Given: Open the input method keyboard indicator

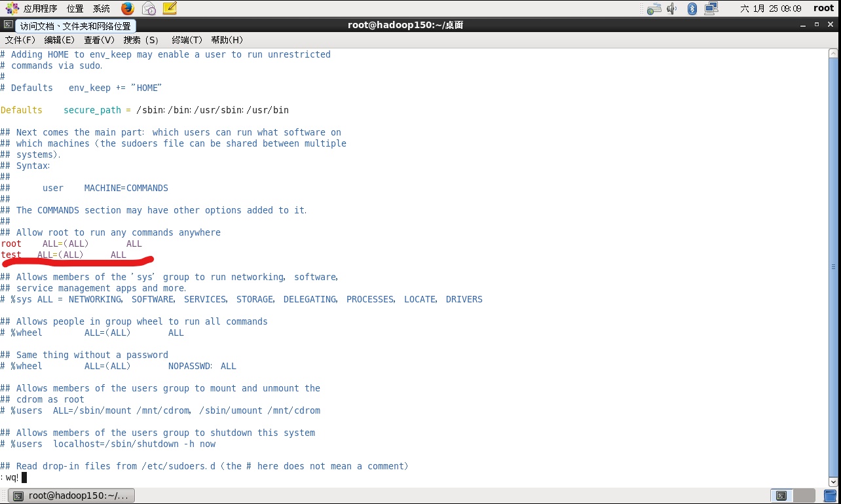Looking at the screenshot, I should pos(654,9).
